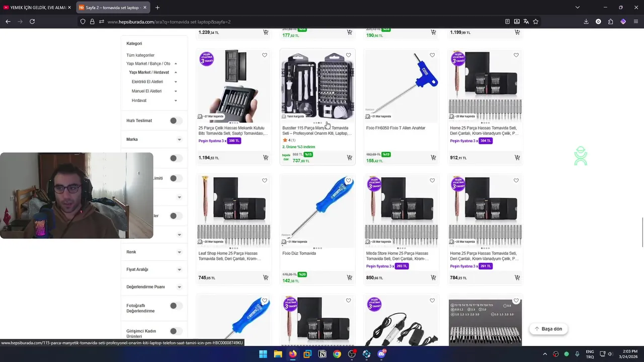Image resolution: width=644 pixels, height=362 pixels.
Task: Add the 912,11 TL Home set to cart
Action: (517, 158)
